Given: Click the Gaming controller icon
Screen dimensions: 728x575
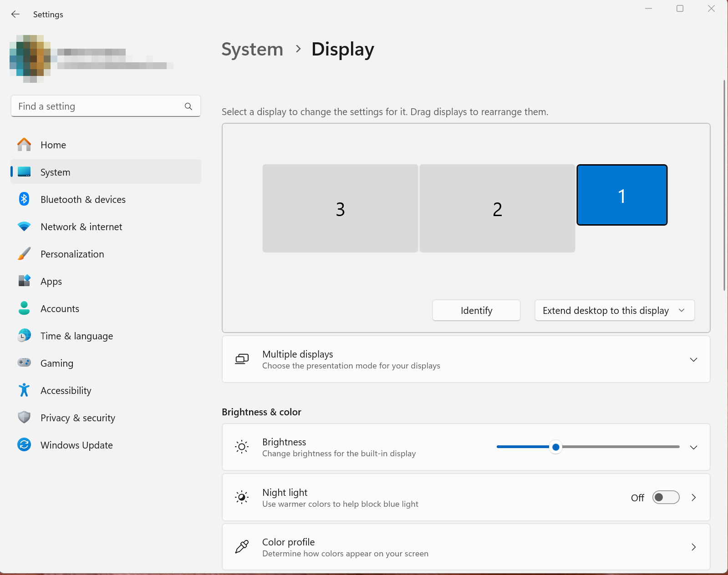Looking at the screenshot, I should click(x=24, y=363).
